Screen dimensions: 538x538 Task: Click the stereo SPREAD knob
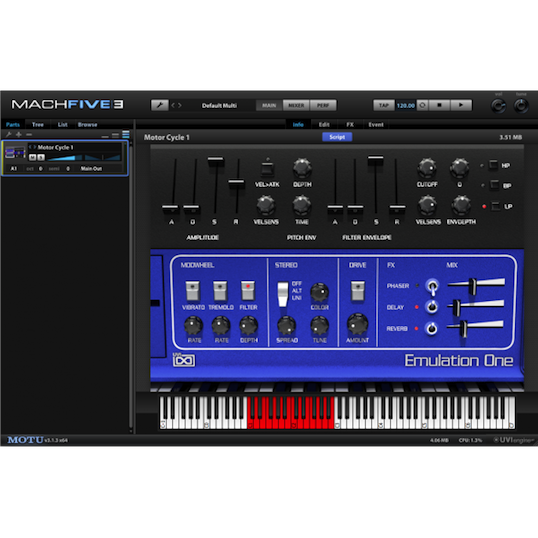pyautogui.click(x=286, y=326)
